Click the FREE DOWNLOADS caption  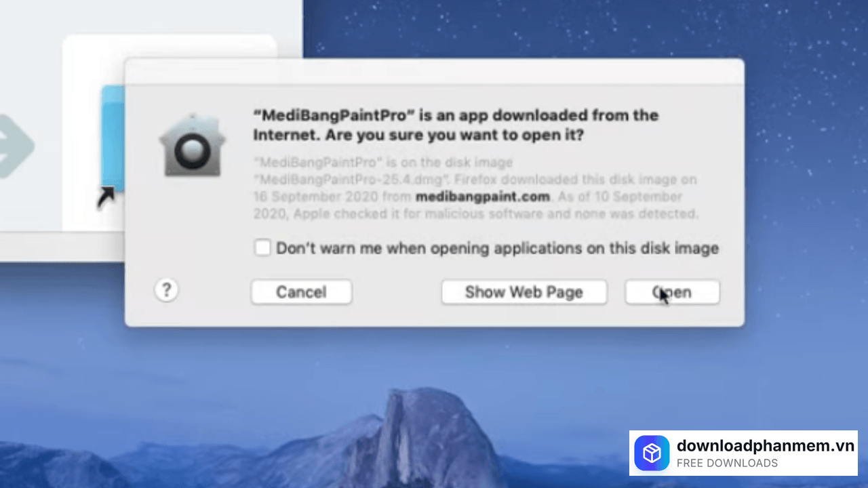pos(727,464)
